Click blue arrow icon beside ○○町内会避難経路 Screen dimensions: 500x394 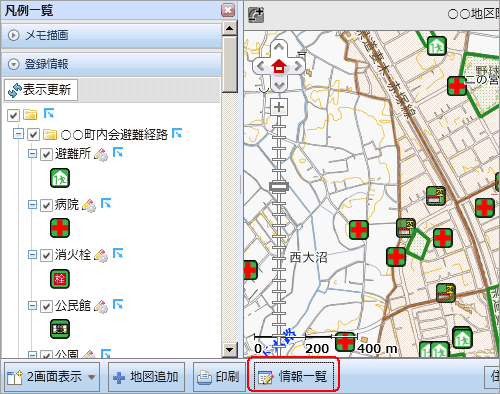[177, 133]
